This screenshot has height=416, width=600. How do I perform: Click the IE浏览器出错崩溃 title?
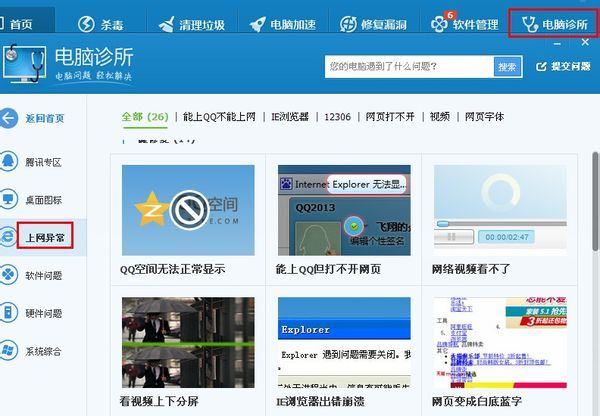320,401
